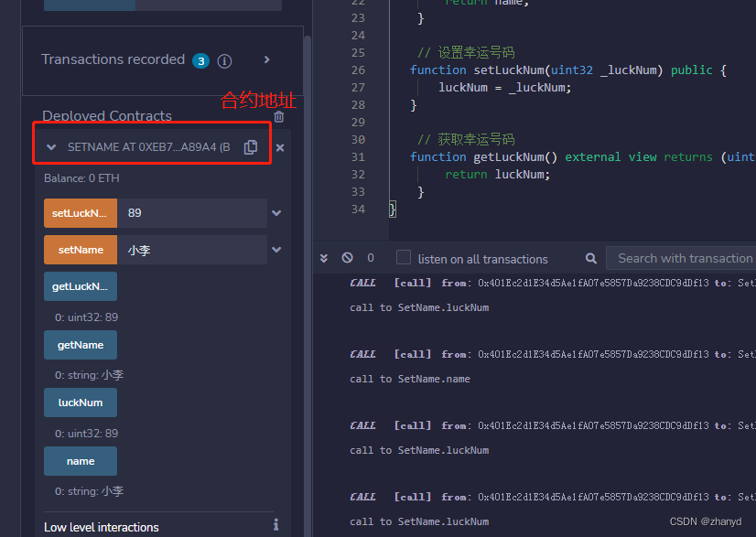Expand setLuckNum parameters chevron

276,213
